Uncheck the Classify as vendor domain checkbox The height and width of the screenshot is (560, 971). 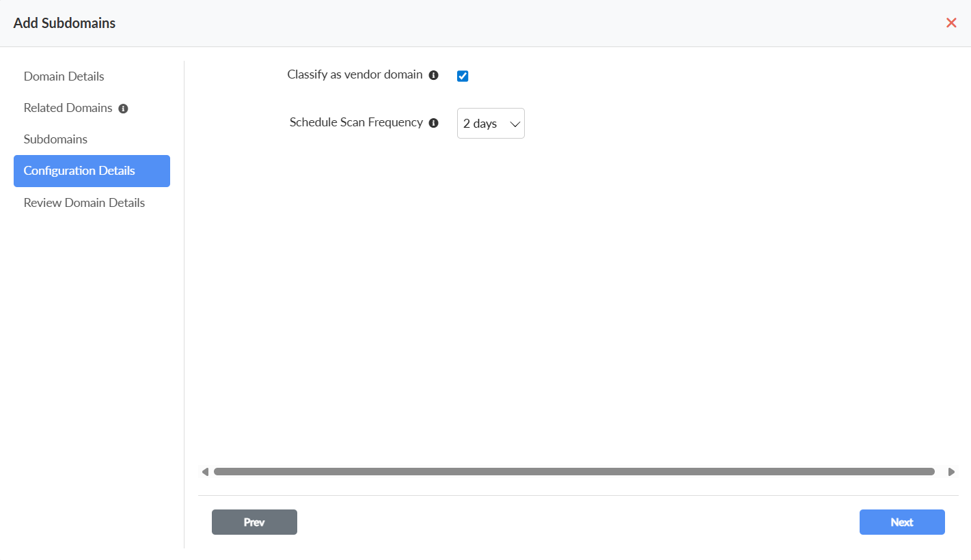pyautogui.click(x=463, y=76)
